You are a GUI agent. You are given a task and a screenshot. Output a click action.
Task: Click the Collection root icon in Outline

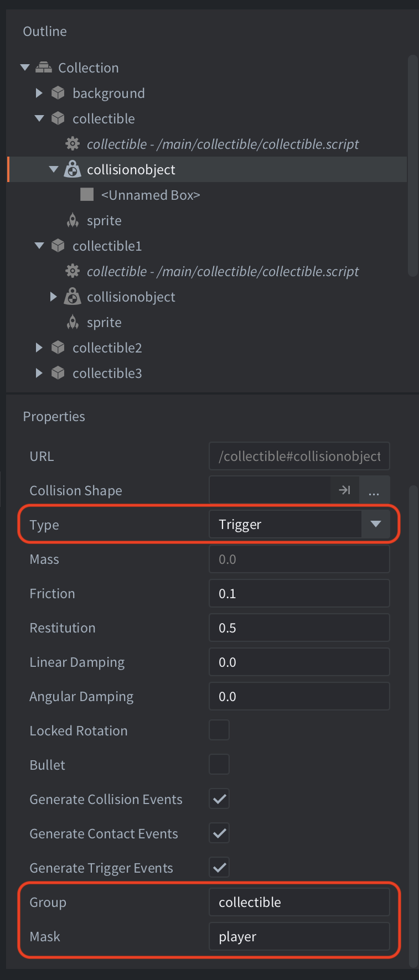click(x=44, y=68)
